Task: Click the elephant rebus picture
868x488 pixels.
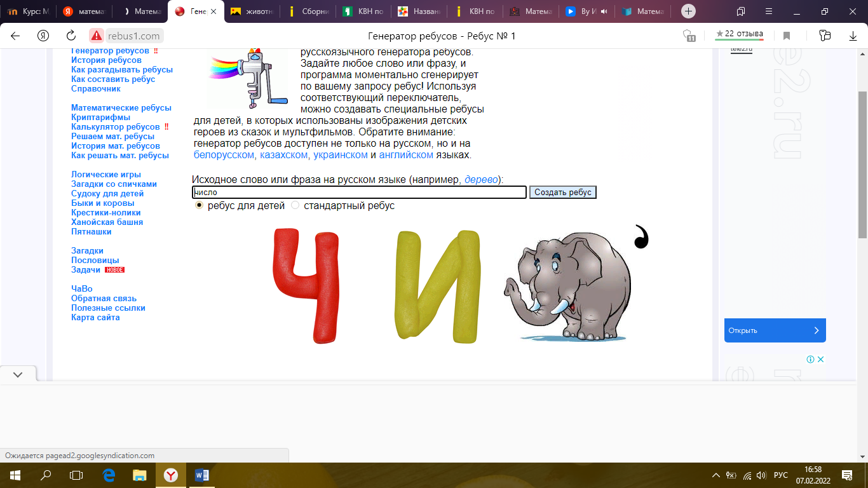Action: (x=567, y=286)
